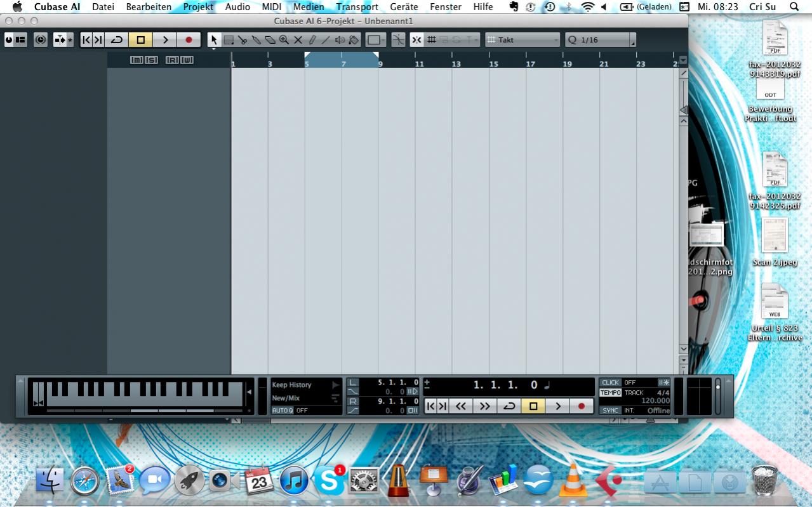Viewport: 812px width, 507px height.
Task: Click Go to Previous Marker in top toolbar
Action: pos(86,40)
